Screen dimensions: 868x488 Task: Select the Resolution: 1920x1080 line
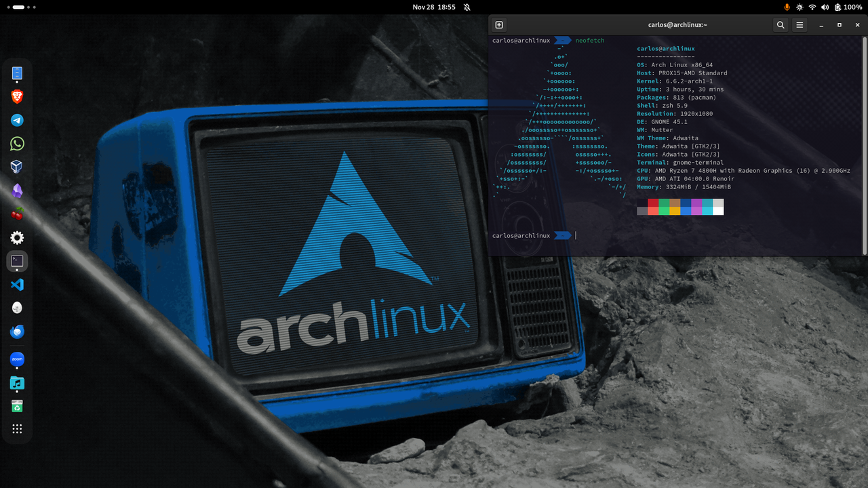675,114
